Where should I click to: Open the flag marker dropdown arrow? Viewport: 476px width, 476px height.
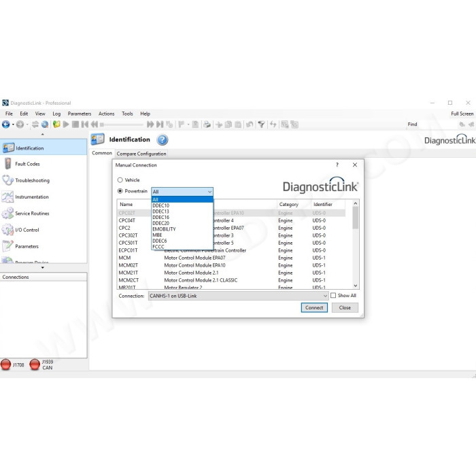point(188,124)
